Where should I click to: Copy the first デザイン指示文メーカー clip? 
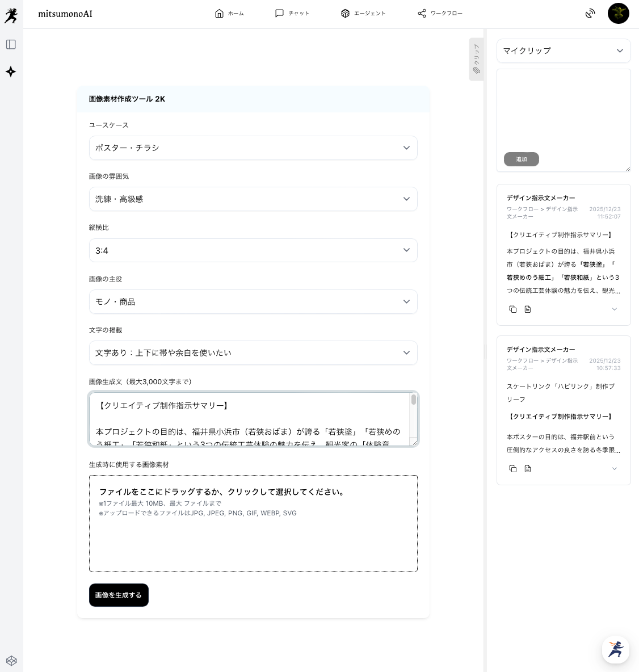point(513,309)
